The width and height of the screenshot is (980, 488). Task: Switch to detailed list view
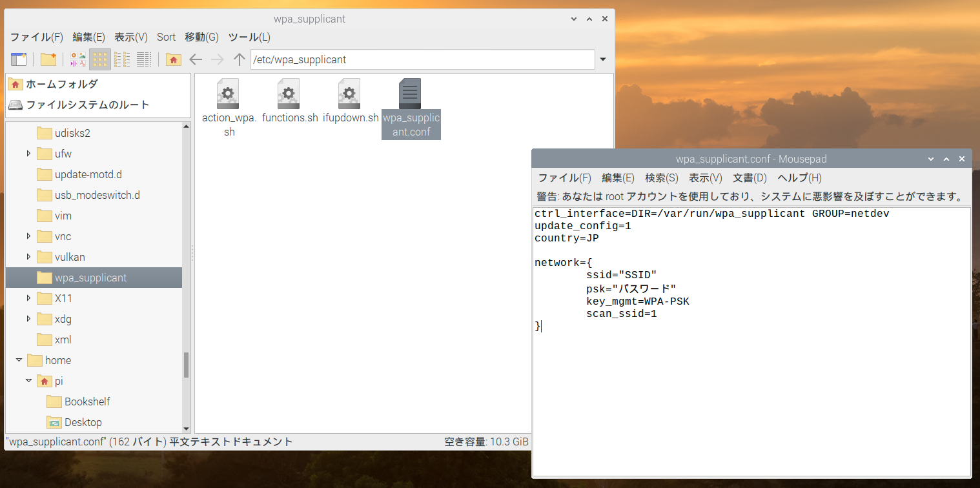pos(144,59)
